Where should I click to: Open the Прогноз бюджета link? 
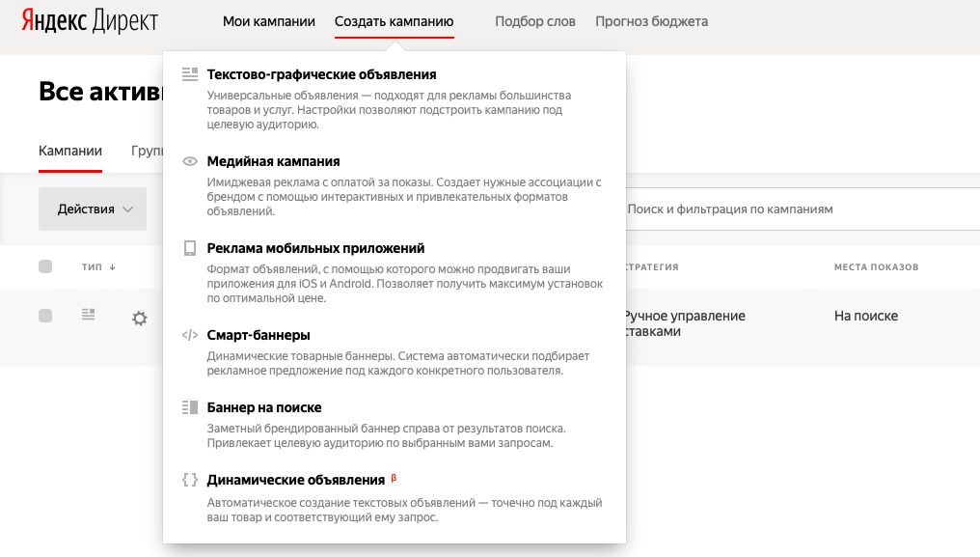click(651, 21)
